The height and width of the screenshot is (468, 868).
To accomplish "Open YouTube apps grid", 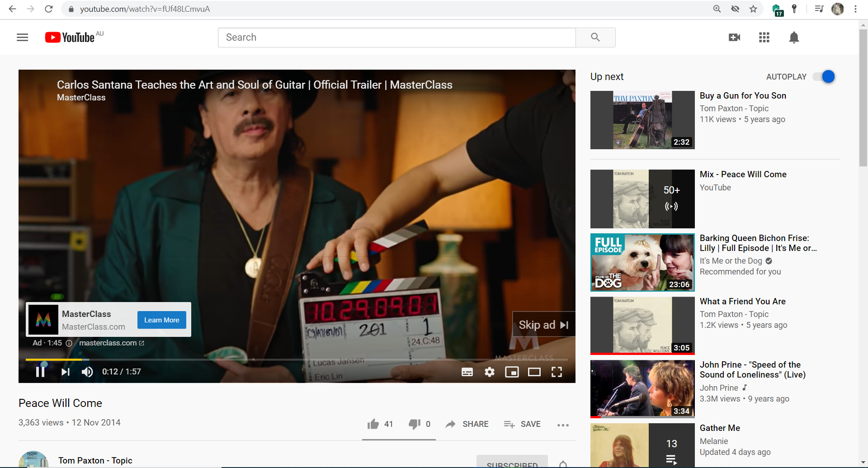I will tap(764, 38).
